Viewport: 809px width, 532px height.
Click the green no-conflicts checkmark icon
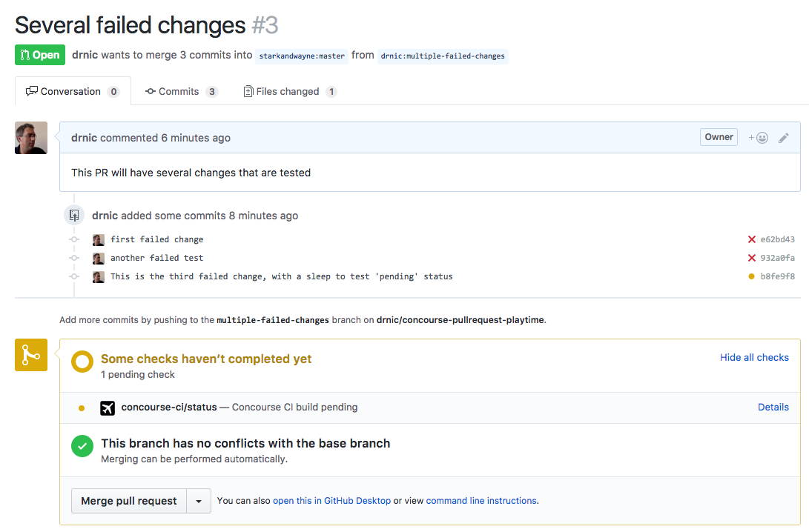(82, 446)
